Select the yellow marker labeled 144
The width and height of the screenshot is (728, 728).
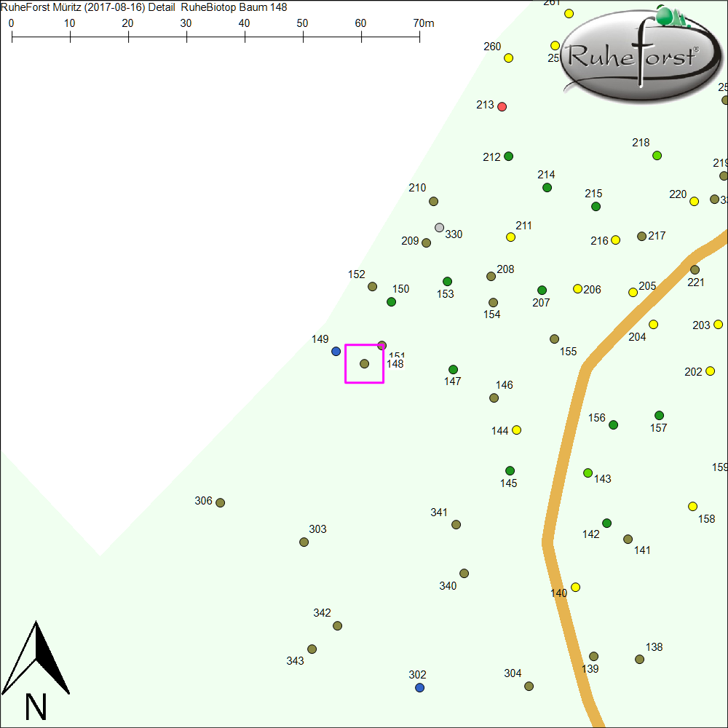(517, 430)
